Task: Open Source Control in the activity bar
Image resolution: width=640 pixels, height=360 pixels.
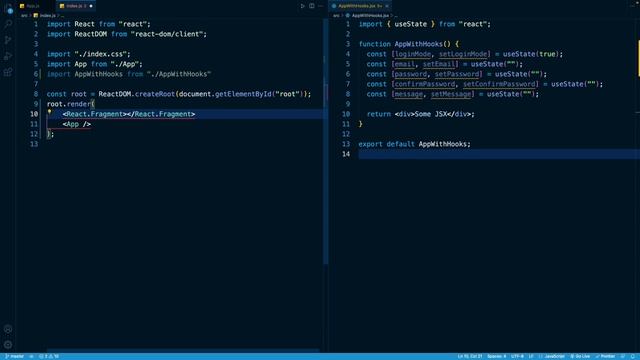Action: tap(8, 40)
